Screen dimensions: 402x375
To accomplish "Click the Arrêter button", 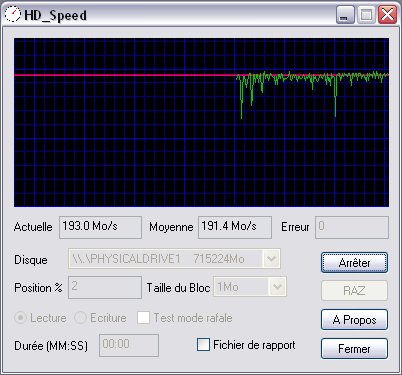I will (x=354, y=263).
